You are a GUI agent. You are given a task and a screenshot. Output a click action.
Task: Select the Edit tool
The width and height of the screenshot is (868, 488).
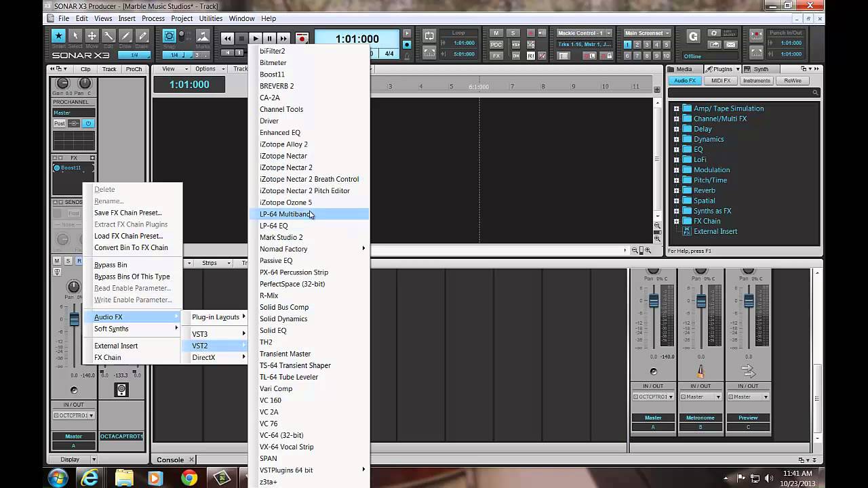108,36
